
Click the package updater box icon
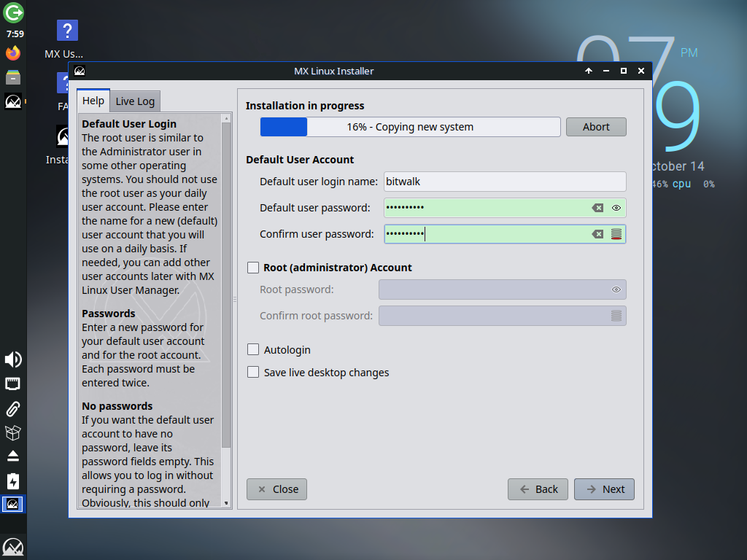(x=13, y=432)
